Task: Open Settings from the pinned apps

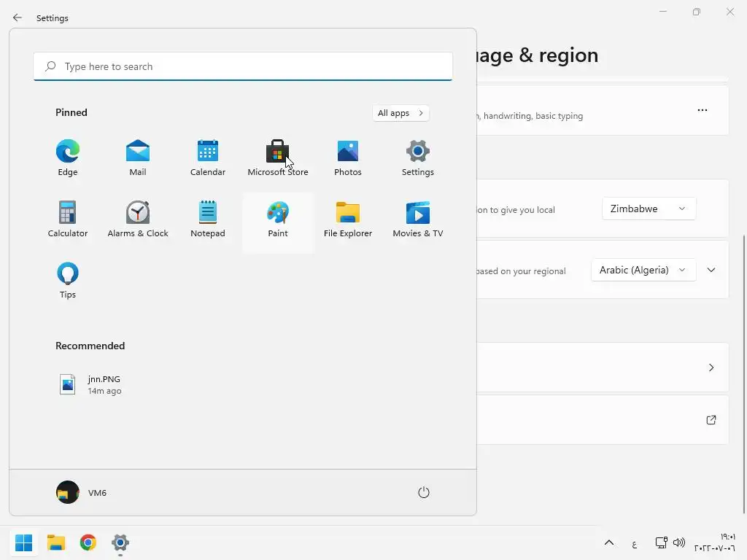Action: (418, 158)
